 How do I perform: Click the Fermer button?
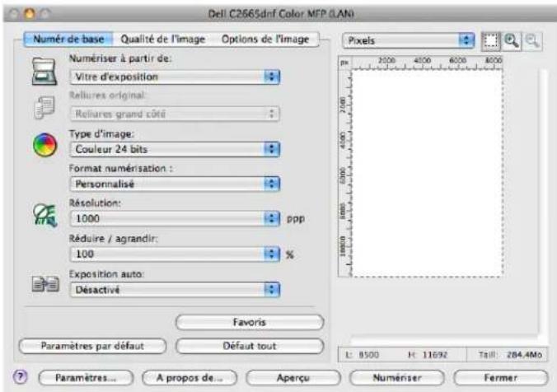tap(500, 378)
